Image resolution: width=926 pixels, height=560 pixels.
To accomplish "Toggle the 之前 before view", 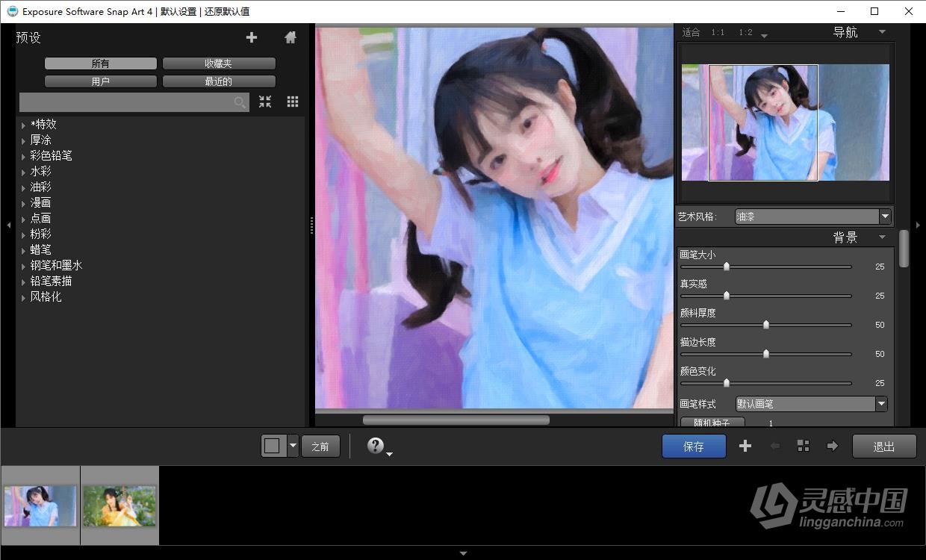I will pyautogui.click(x=320, y=447).
